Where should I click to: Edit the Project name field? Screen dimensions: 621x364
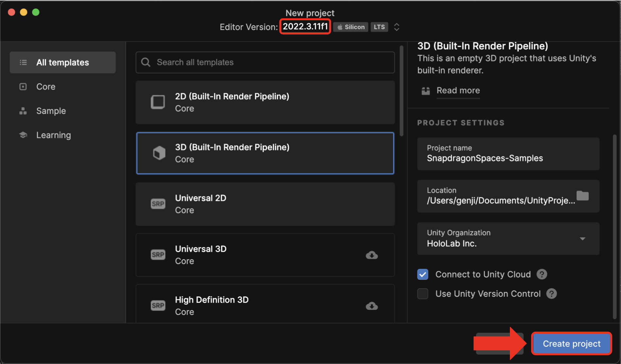pyautogui.click(x=508, y=154)
